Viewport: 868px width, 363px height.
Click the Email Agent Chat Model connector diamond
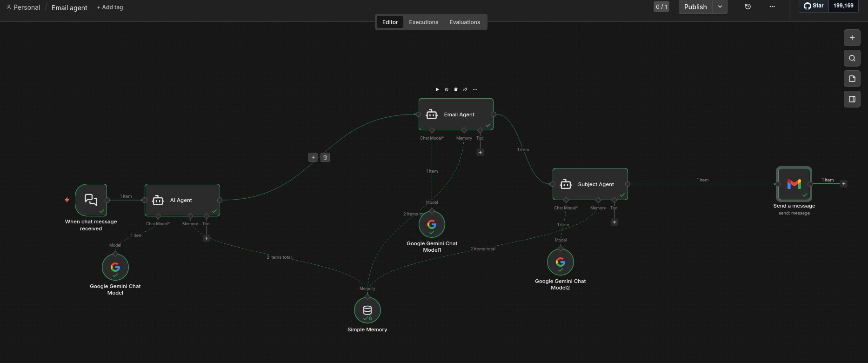[432, 130]
